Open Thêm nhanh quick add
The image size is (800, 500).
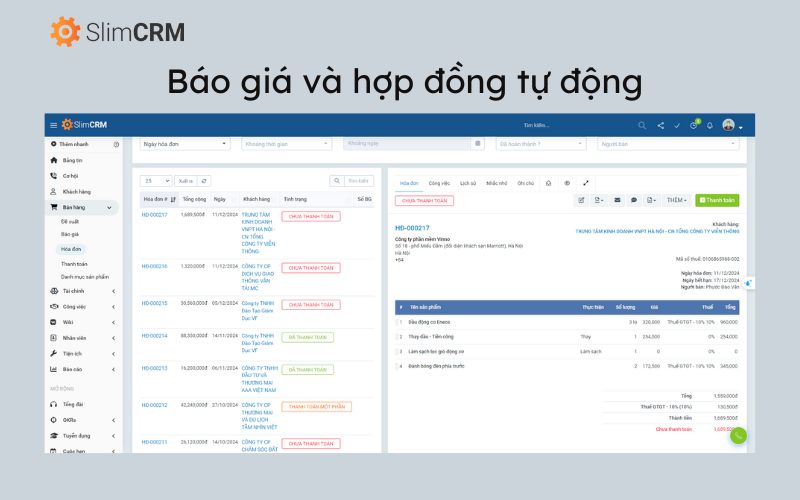(x=69, y=144)
